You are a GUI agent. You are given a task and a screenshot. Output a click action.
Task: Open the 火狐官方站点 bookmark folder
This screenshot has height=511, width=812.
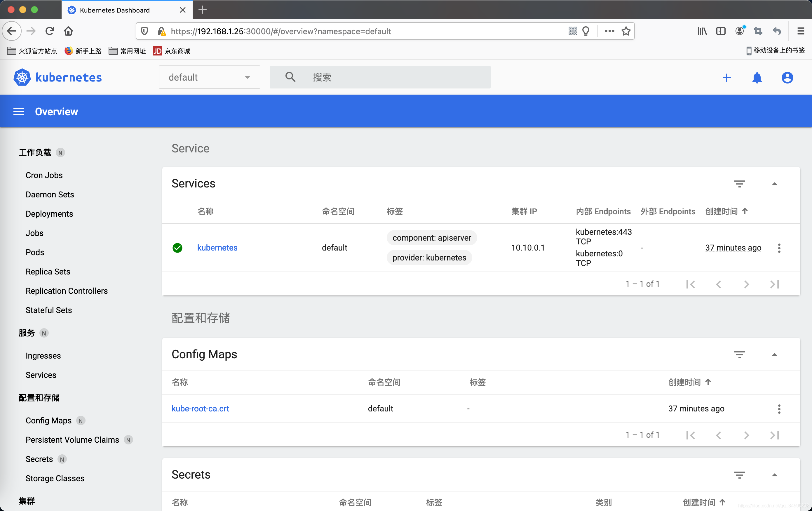[32, 51]
